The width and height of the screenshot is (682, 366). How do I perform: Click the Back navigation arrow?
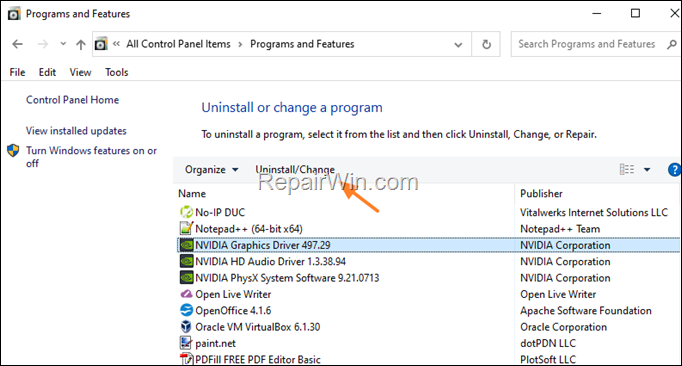[17, 44]
